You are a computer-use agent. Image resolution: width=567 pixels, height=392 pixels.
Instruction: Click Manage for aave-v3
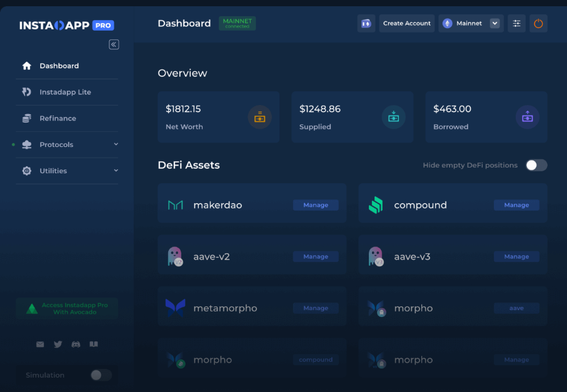[516, 256]
